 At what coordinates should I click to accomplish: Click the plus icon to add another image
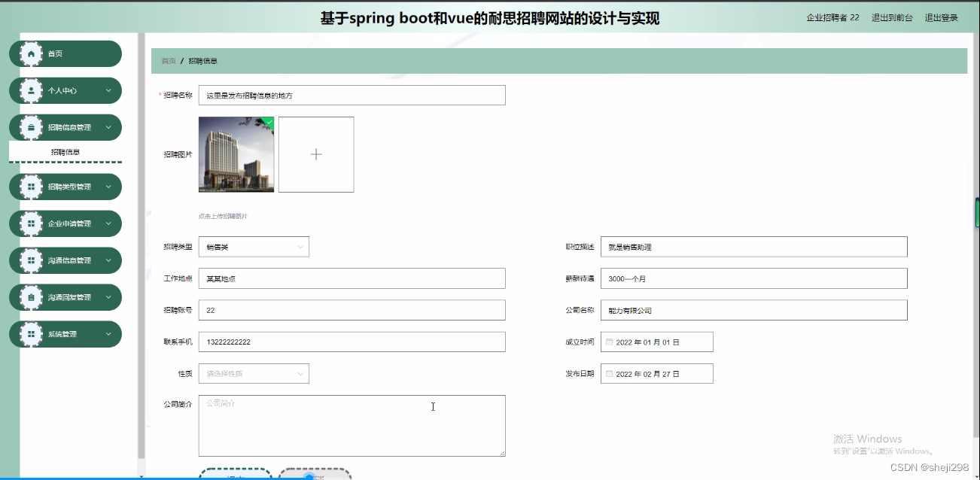[316, 154]
